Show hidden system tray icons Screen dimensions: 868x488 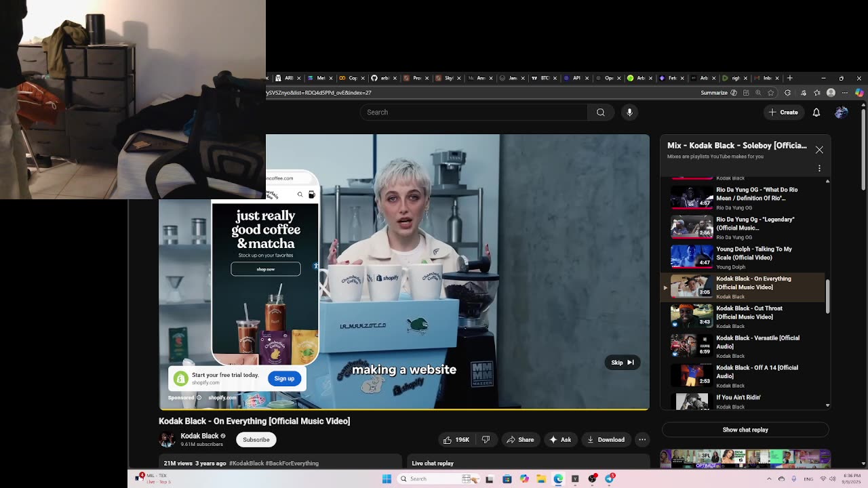point(769,479)
